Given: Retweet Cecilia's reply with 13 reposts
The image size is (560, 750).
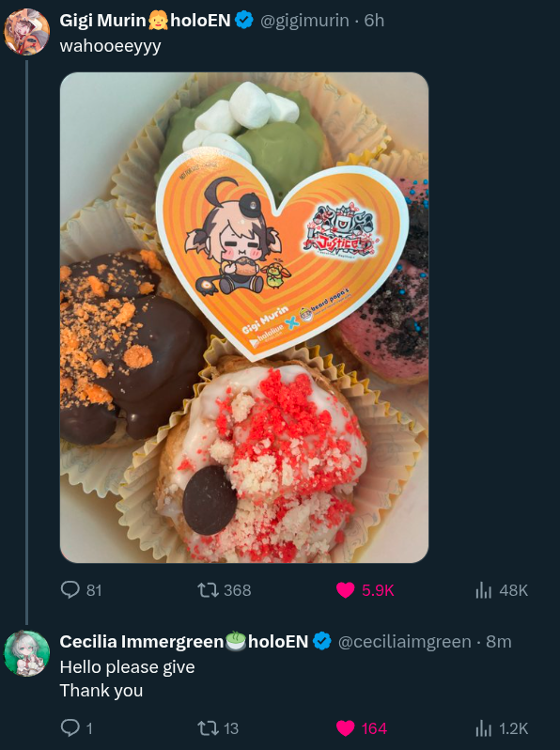Looking at the screenshot, I should tap(209, 728).
